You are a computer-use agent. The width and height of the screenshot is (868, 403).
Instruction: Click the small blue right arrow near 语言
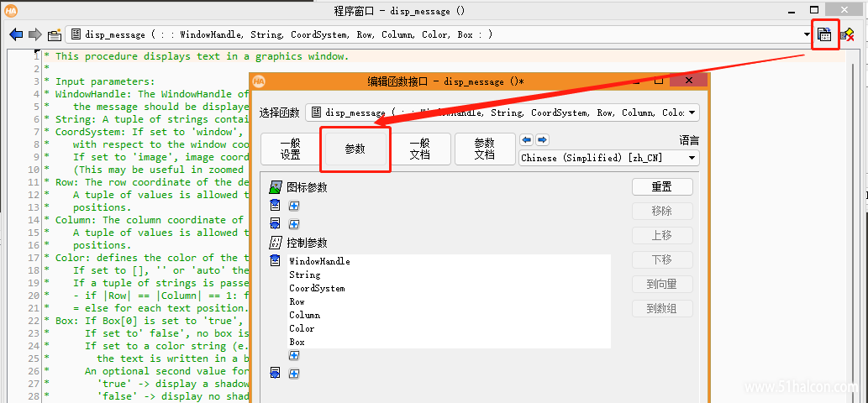(543, 140)
